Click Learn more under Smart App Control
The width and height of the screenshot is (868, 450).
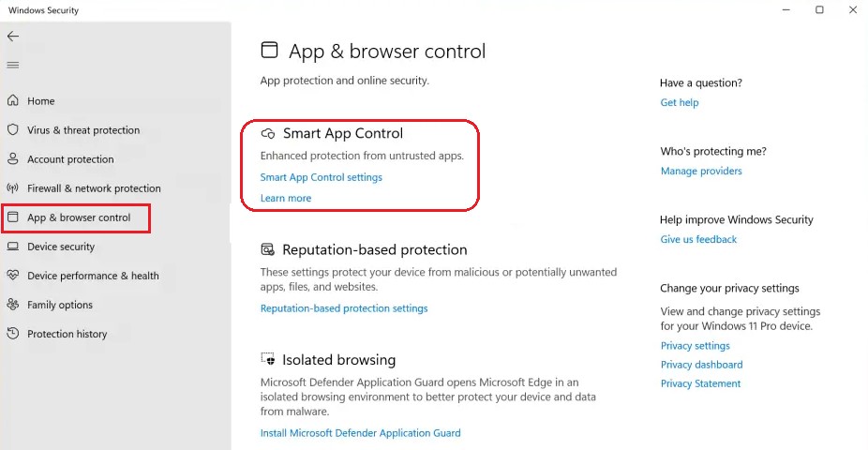286,198
